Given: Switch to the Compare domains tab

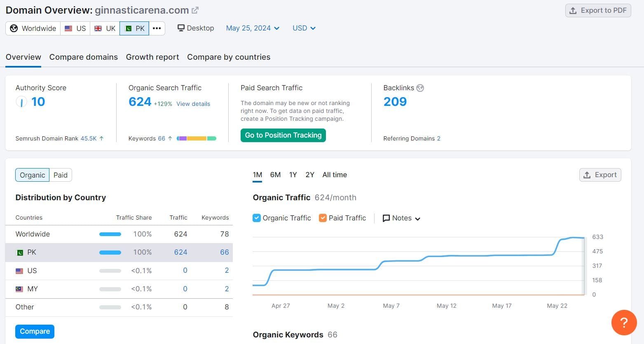Looking at the screenshot, I should pyautogui.click(x=84, y=57).
